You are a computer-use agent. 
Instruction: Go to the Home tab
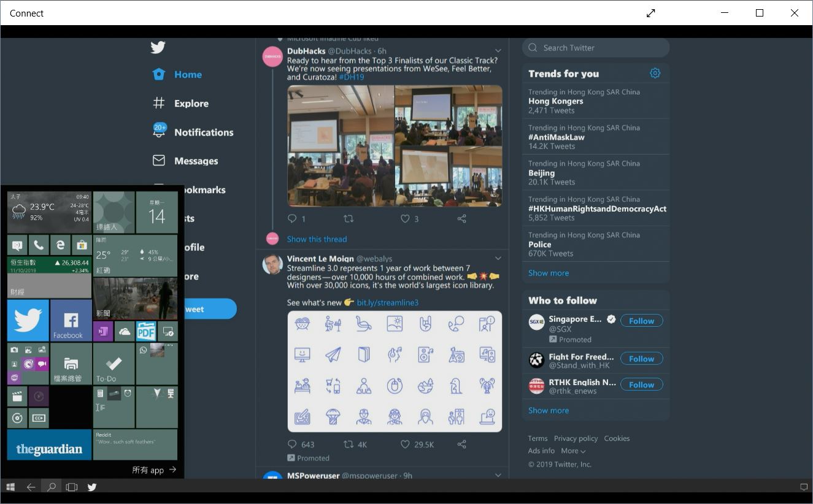(x=177, y=74)
